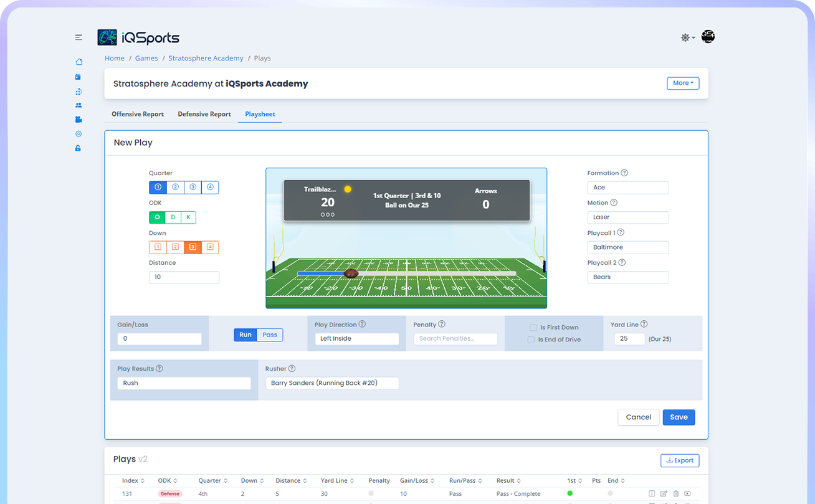The width and height of the screenshot is (815, 504).
Task: Check the Is First Down checkbox
Action: coord(533,328)
